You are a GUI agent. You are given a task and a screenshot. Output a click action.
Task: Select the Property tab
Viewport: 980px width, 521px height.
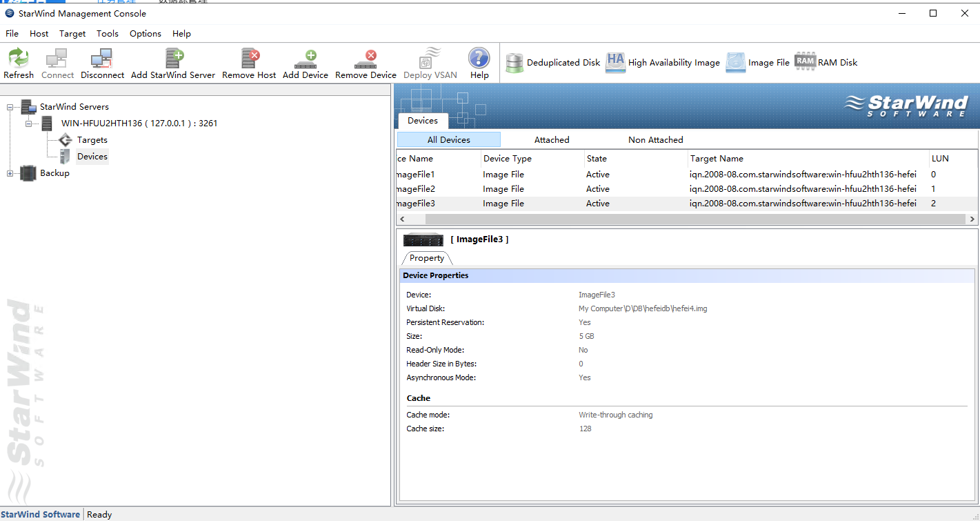point(427,258)
